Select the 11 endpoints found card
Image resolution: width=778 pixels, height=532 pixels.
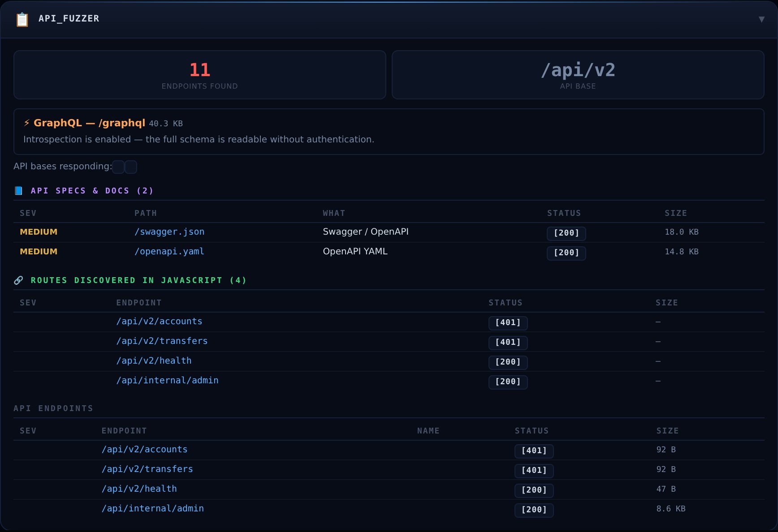(200, 75)
